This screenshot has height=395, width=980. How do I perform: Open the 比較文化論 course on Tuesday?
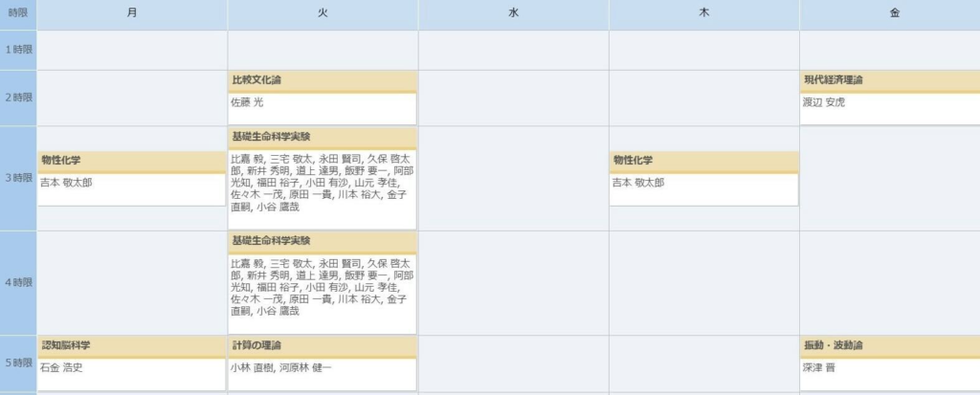(256, 80)
